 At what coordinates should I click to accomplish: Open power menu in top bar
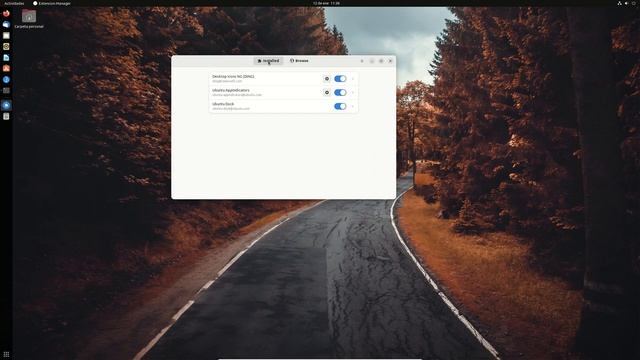[634, 3]
